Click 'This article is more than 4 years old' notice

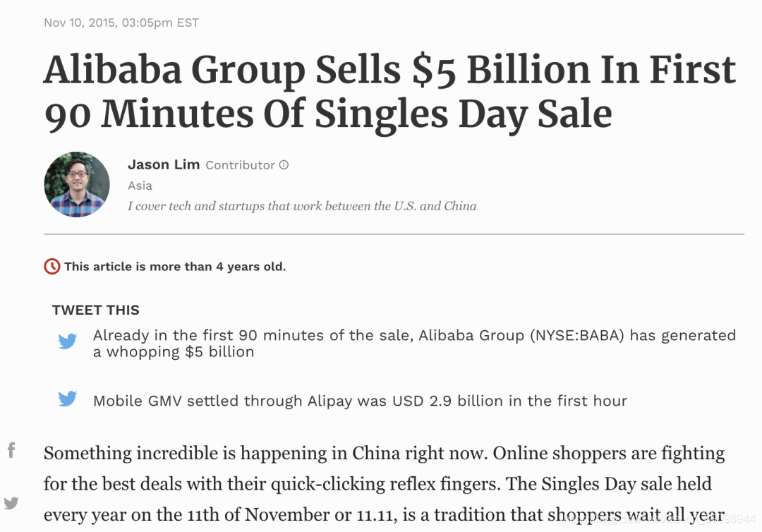[x=175, y=267]
